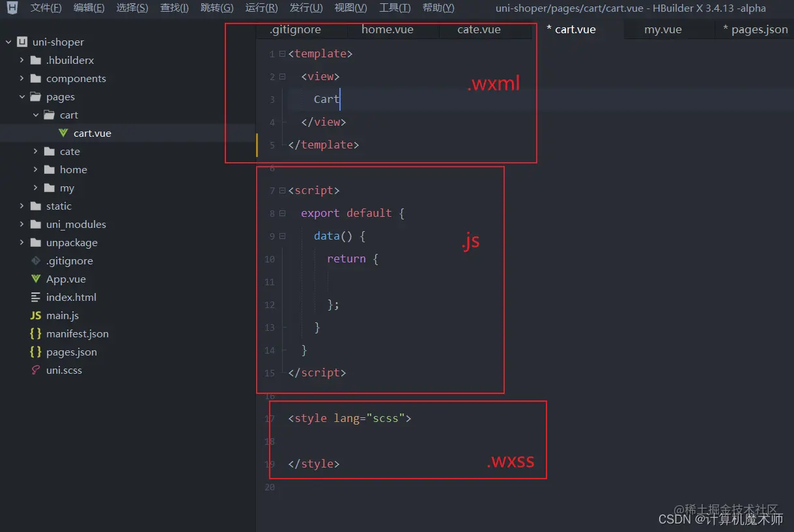Open the 选择(S) menu

[x=132, y=8]
